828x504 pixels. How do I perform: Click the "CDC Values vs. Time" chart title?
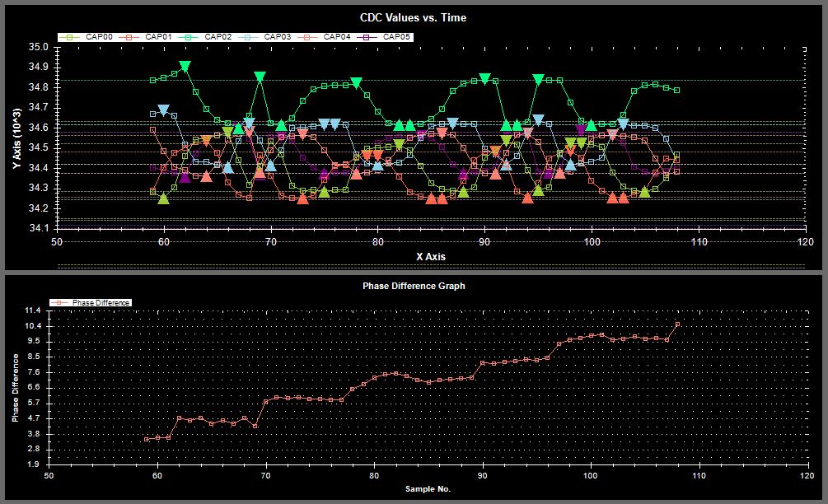(x=414, y=17)
